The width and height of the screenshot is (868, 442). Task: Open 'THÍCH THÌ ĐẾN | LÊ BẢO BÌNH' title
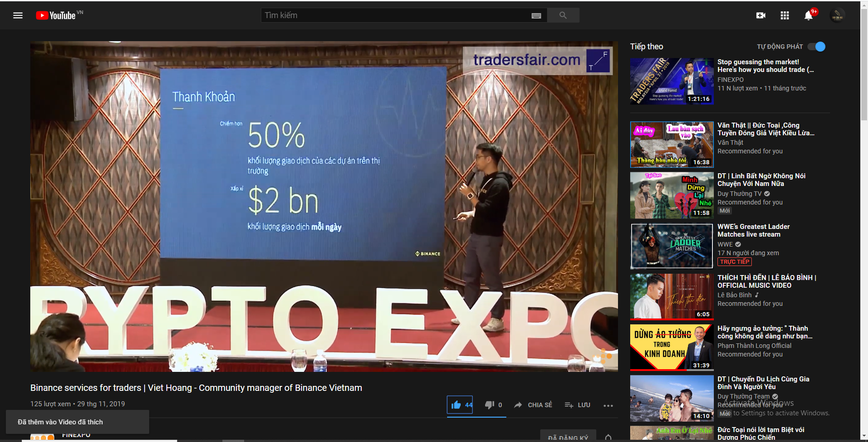pos(767,281)
